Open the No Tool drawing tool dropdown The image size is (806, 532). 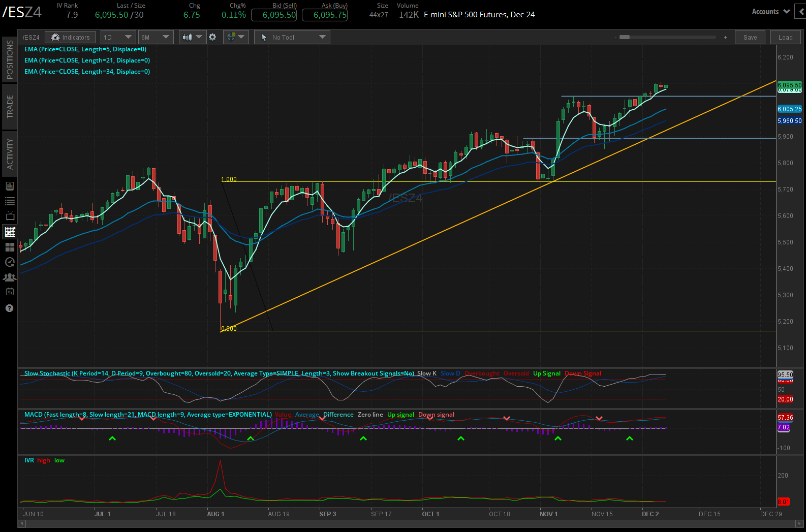point(292,37)
